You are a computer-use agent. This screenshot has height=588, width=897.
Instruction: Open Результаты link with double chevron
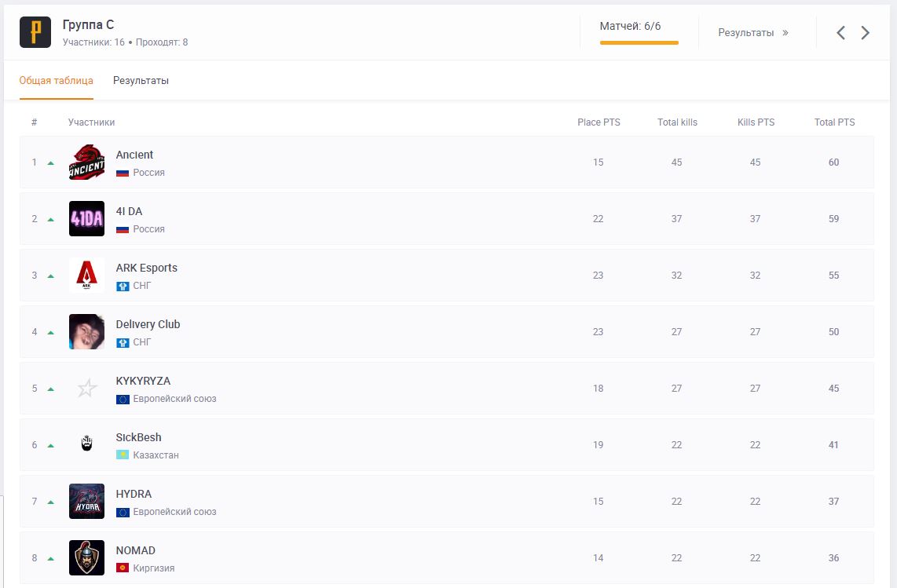752,33
